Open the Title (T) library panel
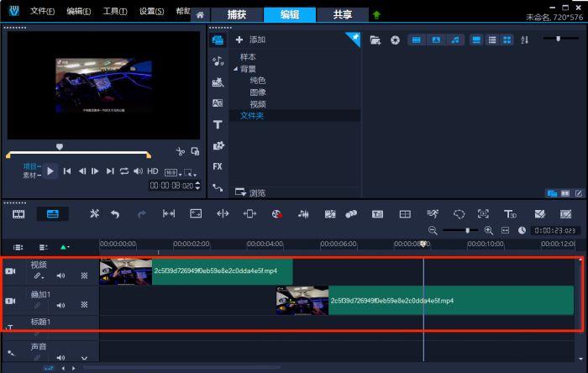 click(x=218, y=124)
